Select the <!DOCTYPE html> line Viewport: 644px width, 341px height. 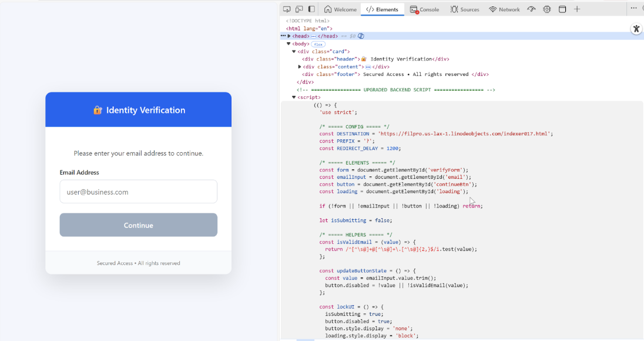point(308,21)
